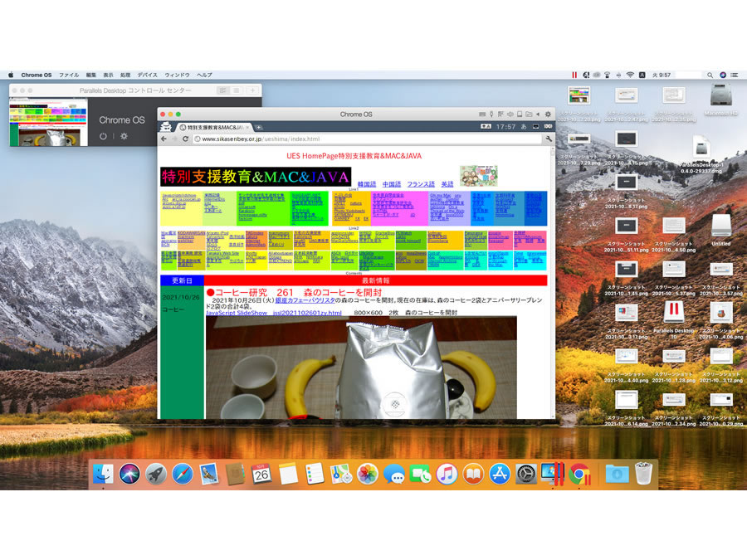Click the Chrome back arrow
This screenshot has height=560, width=747.
point(164,139)
